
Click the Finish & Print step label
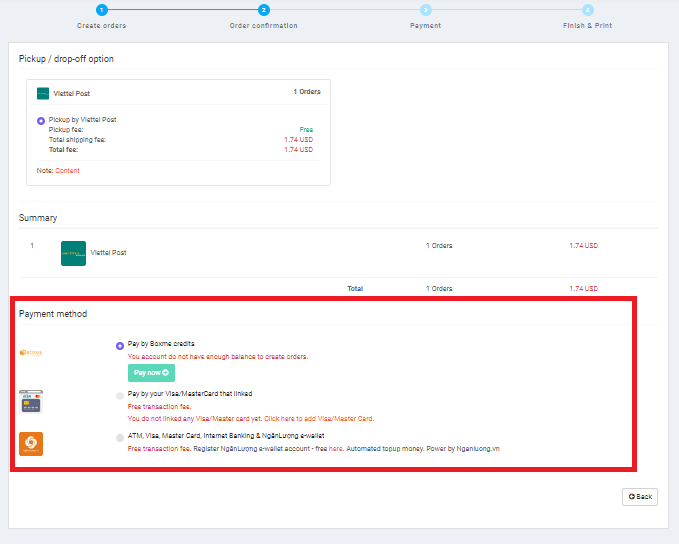(x=588, y=26)
